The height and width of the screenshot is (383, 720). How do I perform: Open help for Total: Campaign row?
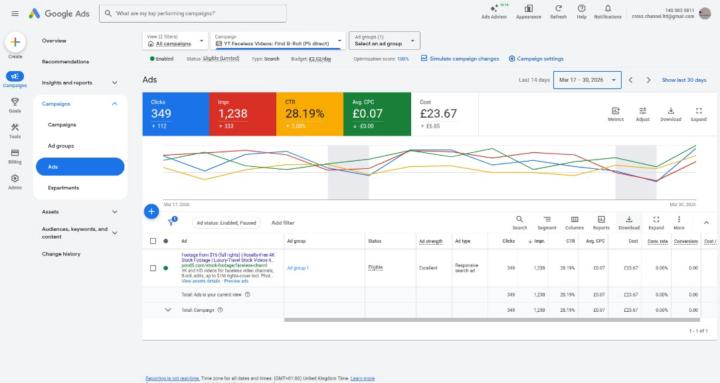coord(220,310)
